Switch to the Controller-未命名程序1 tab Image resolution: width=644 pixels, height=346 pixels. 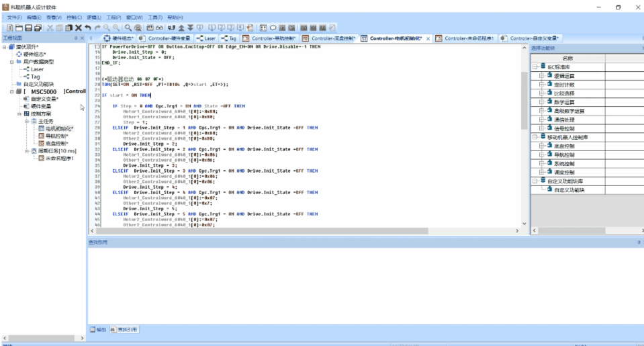click(x=465, y=38)
